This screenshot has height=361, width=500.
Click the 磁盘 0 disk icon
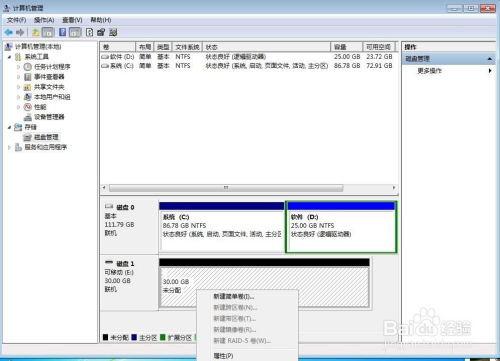109,207
